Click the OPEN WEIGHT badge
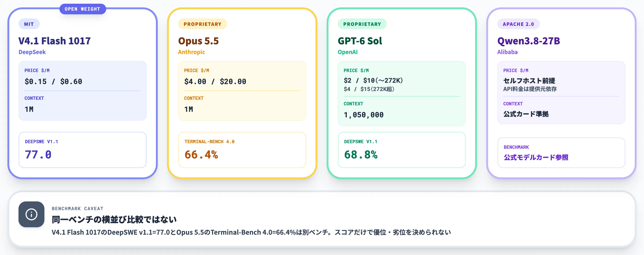Image resolution: width=644 pixels, height=255 pixels. [83, 9]
